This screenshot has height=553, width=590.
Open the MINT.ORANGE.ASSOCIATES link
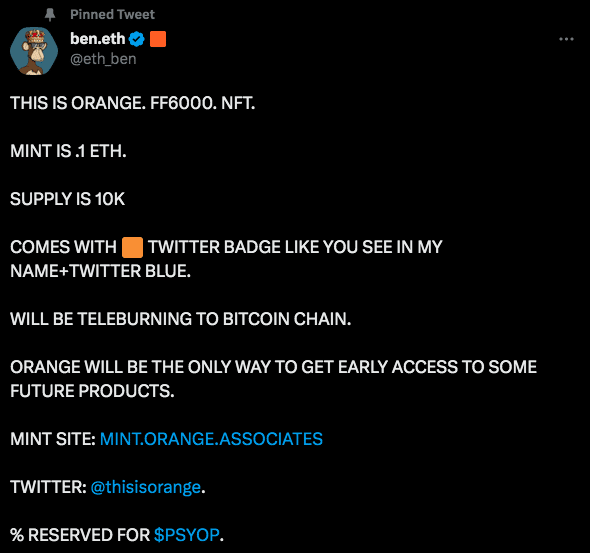[211, 439]
